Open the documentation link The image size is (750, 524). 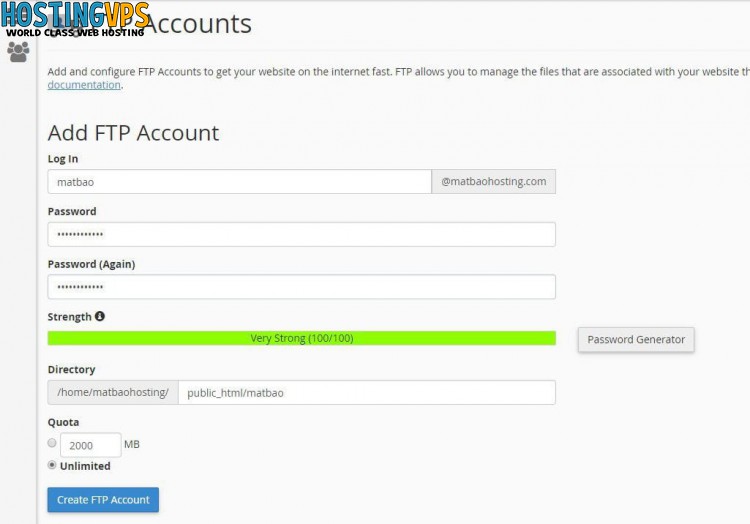click(84, 85)
